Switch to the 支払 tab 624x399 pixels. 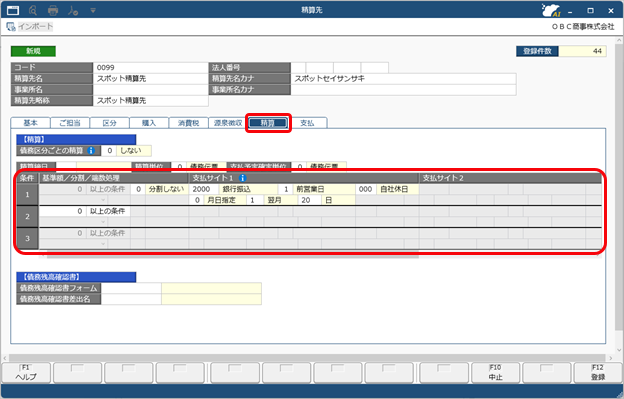[x=307, y=123]
